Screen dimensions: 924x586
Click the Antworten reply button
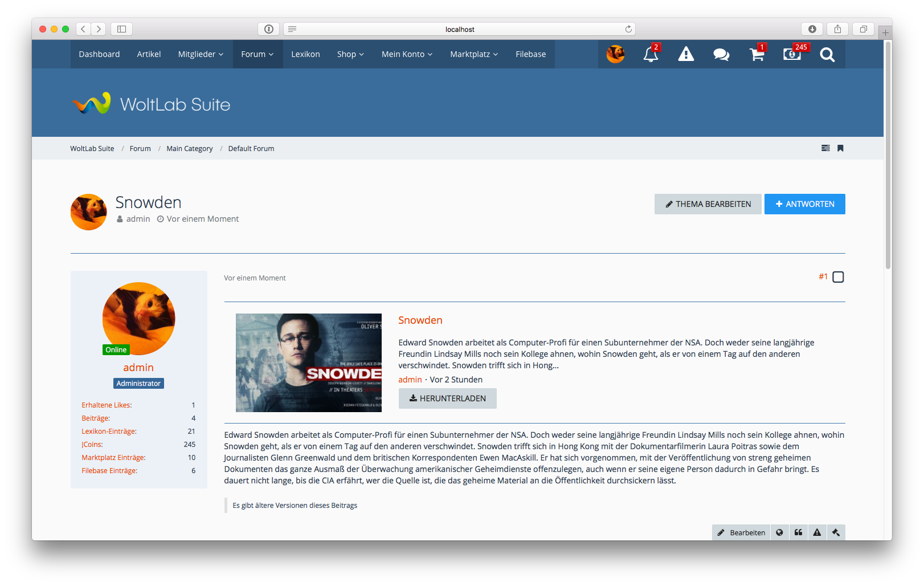point(804,204)
